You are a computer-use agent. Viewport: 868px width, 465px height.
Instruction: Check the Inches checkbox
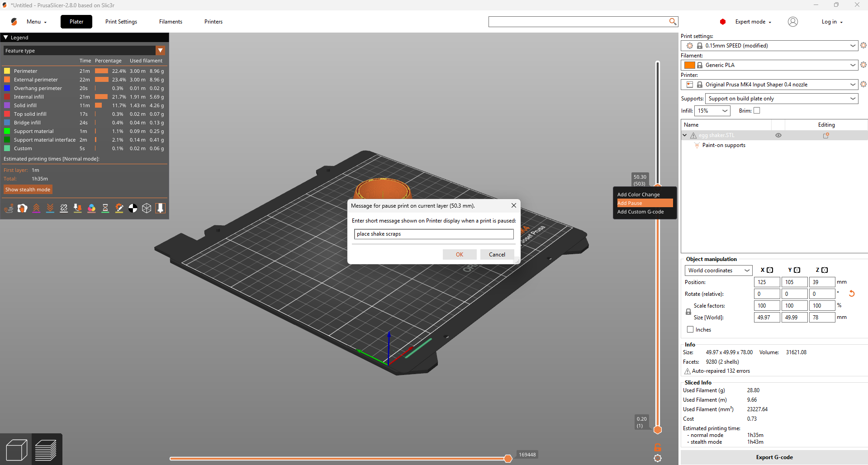click(x=690, y=330)
